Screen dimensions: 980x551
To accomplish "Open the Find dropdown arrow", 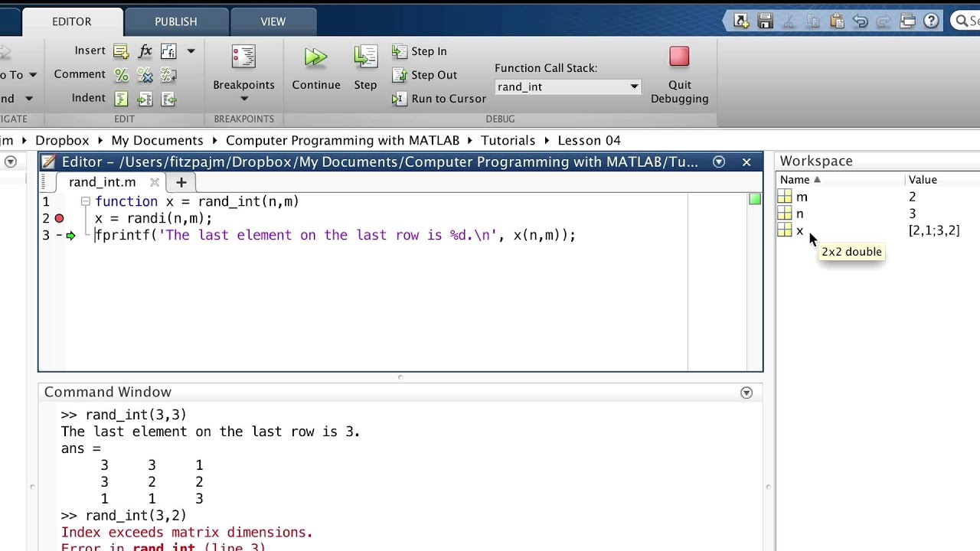I will 28,99.
